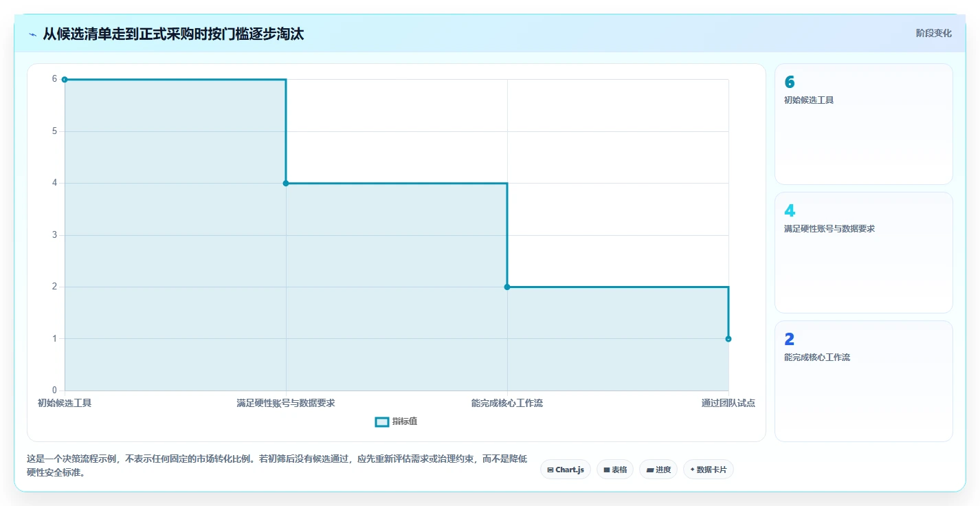
Task: Click the 阶段变化 tag in the header
Action: coord(934,33)
